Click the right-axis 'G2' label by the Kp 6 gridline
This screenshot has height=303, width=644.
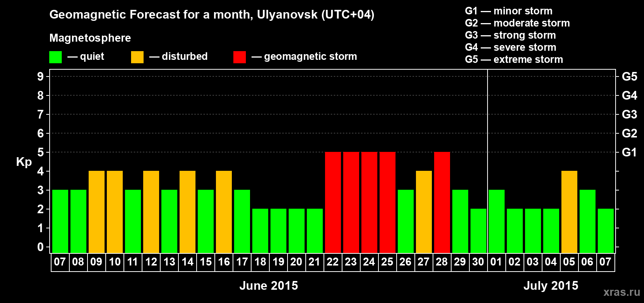pyautogui.click(x=630, y=133)
